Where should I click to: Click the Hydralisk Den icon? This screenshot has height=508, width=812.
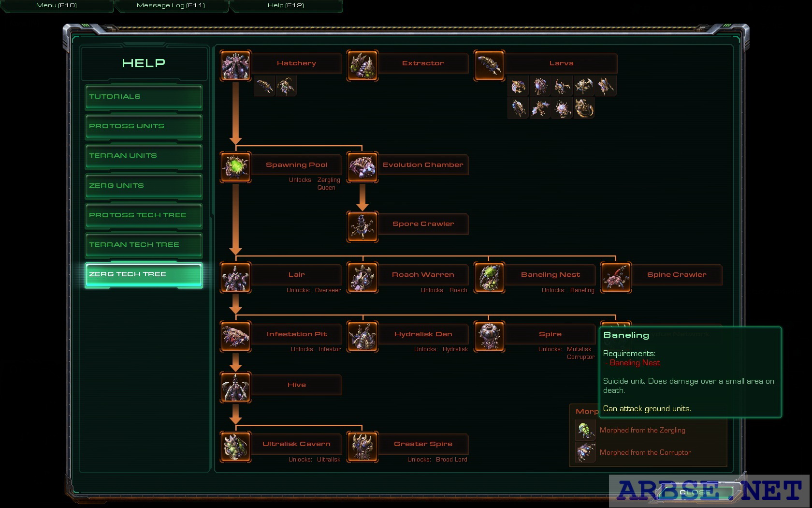tap(362, 336)
